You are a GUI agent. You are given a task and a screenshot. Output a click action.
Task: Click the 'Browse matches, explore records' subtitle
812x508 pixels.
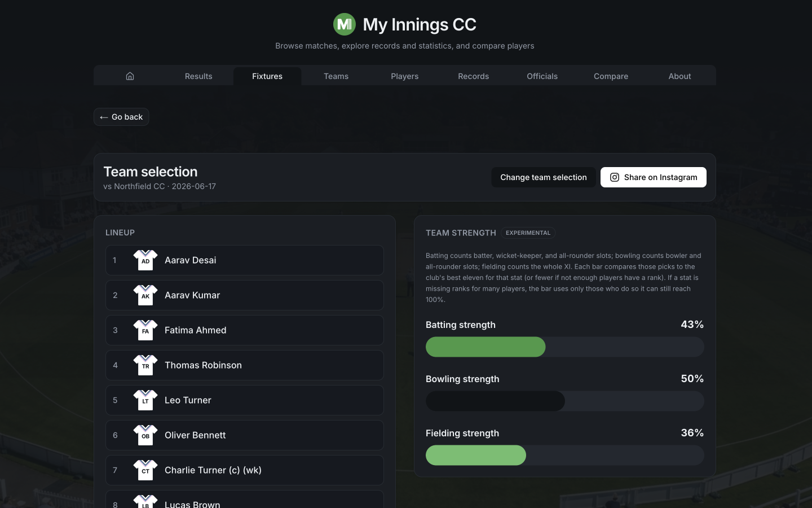click(x=405, y=46)
